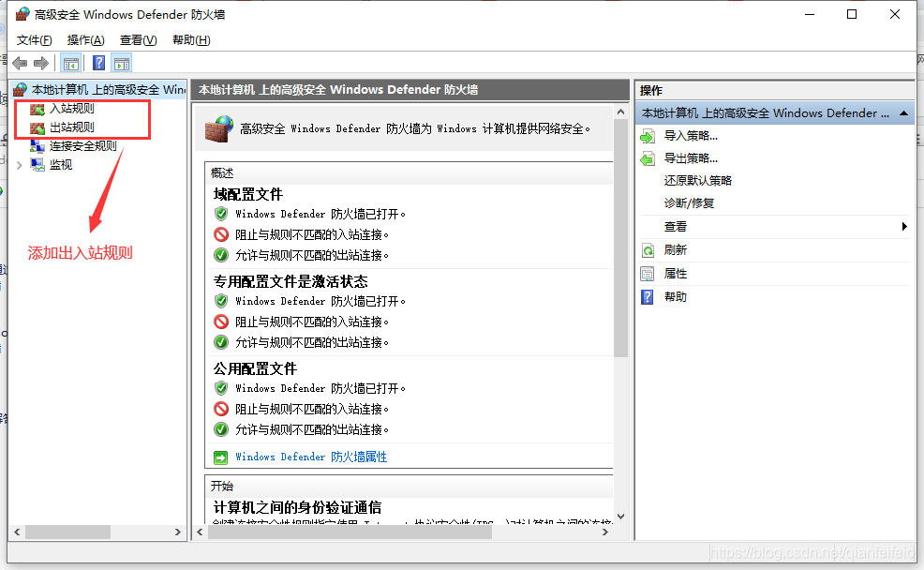Expand the 监视 tree node arrow
Screen dimensions: 924x570
tap(20, 165)
